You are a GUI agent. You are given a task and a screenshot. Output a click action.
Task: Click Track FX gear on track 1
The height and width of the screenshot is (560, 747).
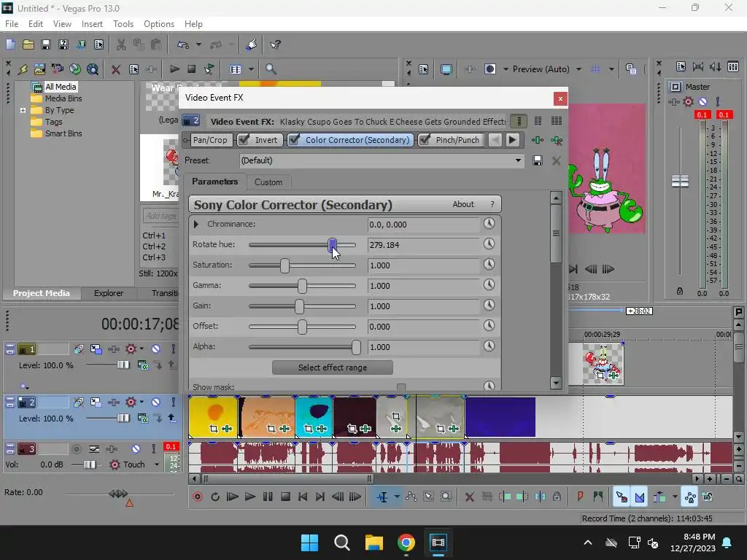point(131,349)
